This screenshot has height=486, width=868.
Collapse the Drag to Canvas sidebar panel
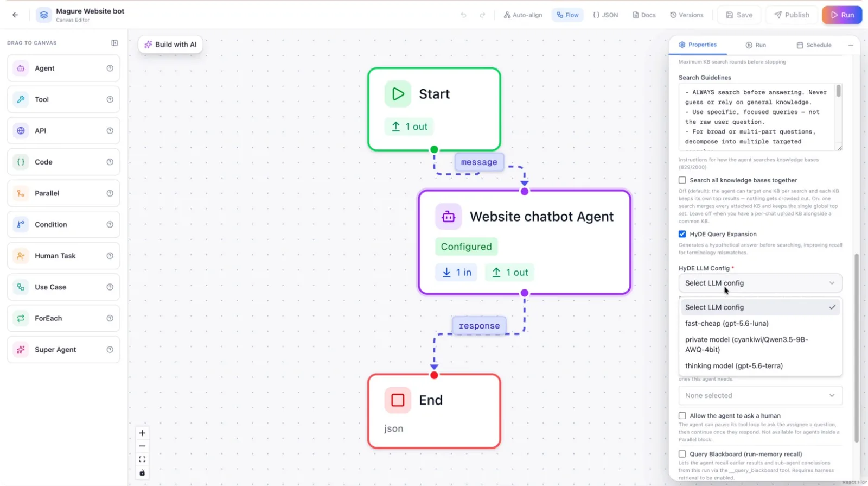pos(114,43)
